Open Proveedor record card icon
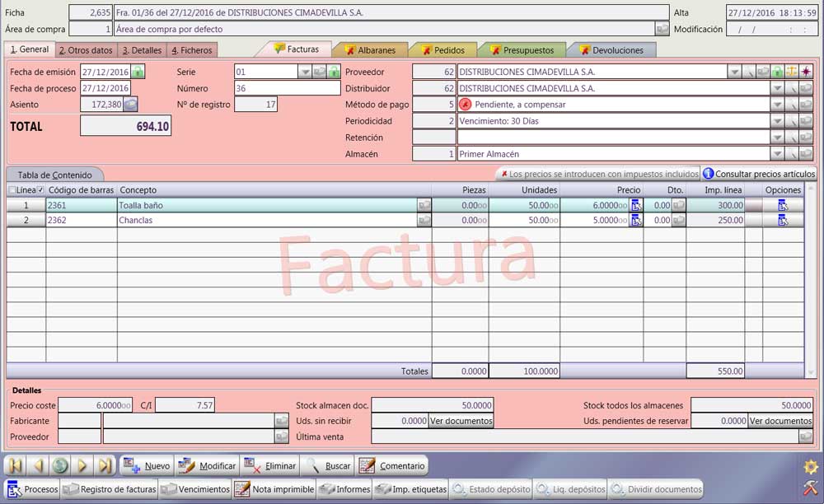The image size is (824, 504). pos(763,72)
